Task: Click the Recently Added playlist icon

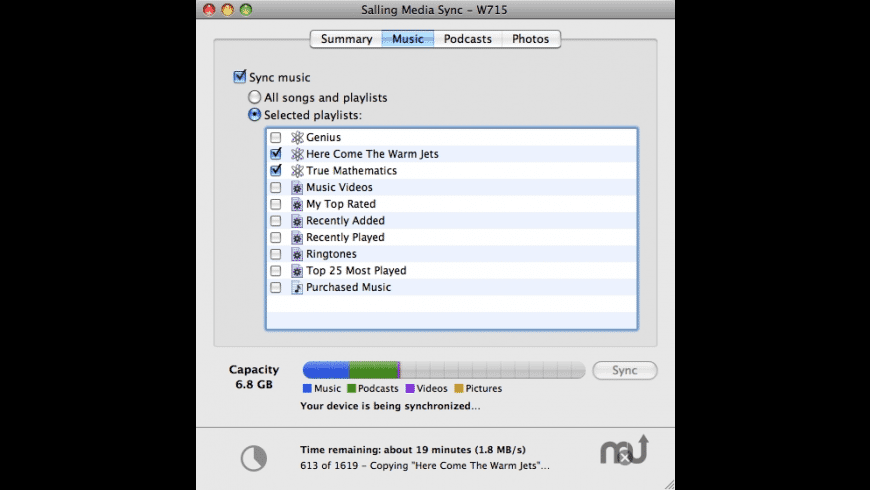Action: (297, 221)
